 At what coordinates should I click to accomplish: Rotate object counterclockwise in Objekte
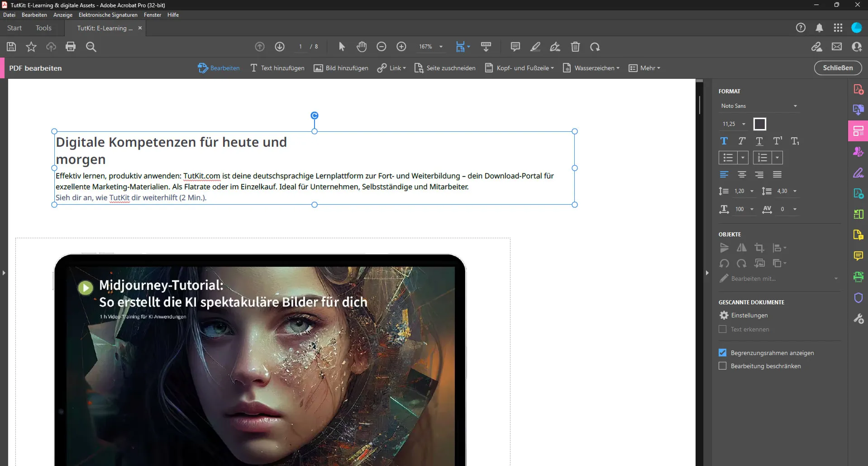(x=724, y=263)
